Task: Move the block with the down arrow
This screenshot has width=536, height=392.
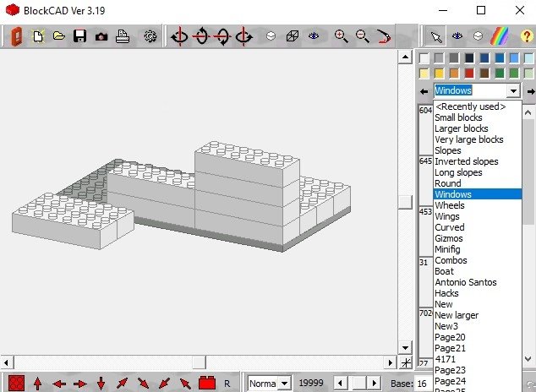Action: click(101, 384)
